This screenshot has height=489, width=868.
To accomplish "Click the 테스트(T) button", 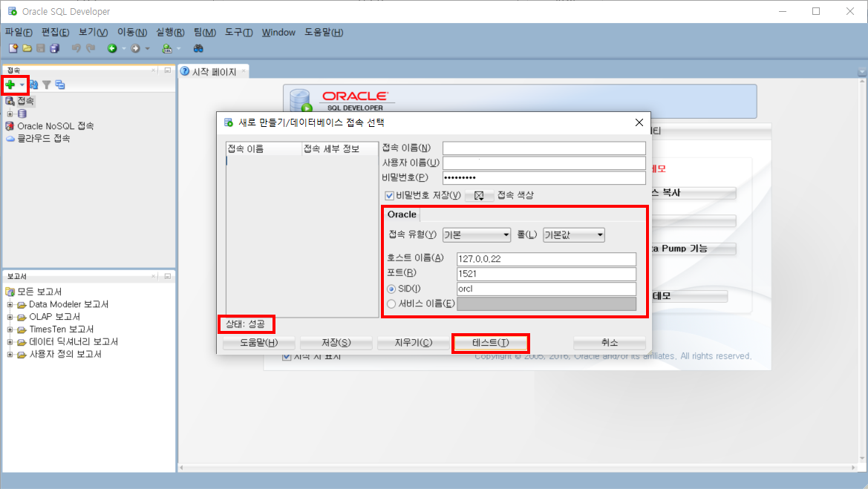I will click(491, 343).
